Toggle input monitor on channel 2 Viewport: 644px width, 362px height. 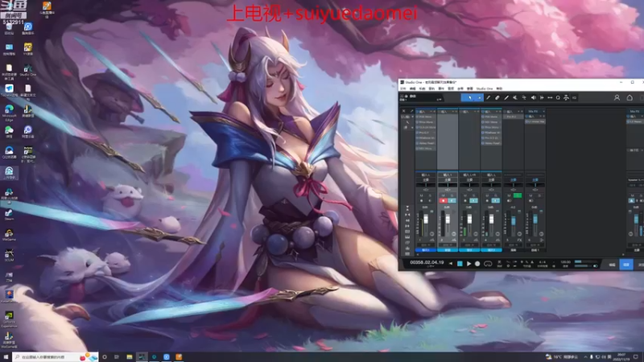coord(452,200)
